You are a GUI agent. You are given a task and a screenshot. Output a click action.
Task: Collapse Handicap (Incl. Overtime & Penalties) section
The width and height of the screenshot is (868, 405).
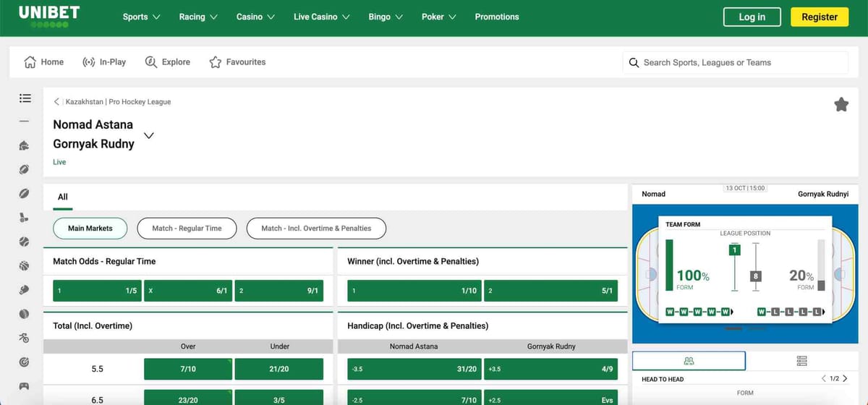pyautogui.click(x=482, y=326)
